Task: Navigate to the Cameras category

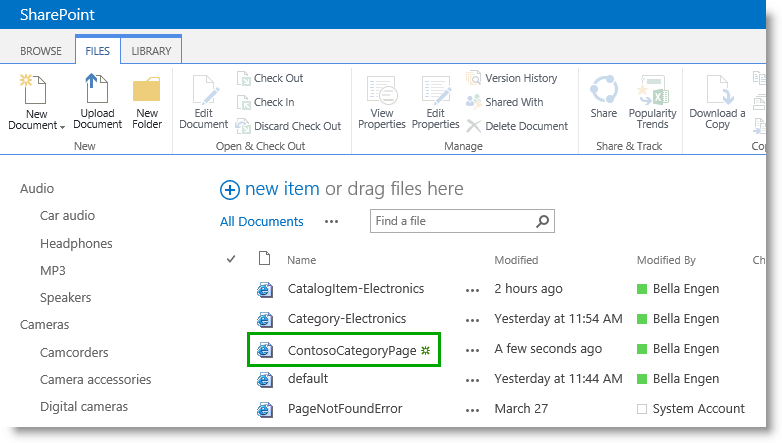Action: click(44, 325)
